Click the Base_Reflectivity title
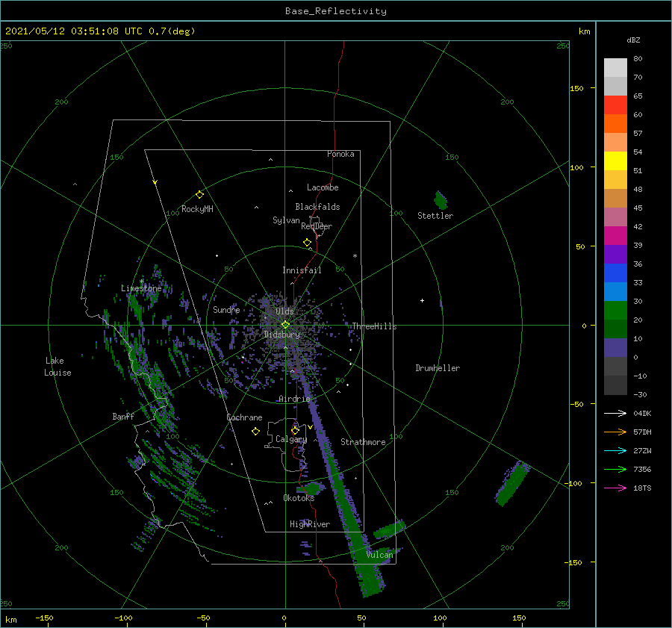Image resolution: width=672 pixels, height=628 pixels. click(x=336, y=11)
